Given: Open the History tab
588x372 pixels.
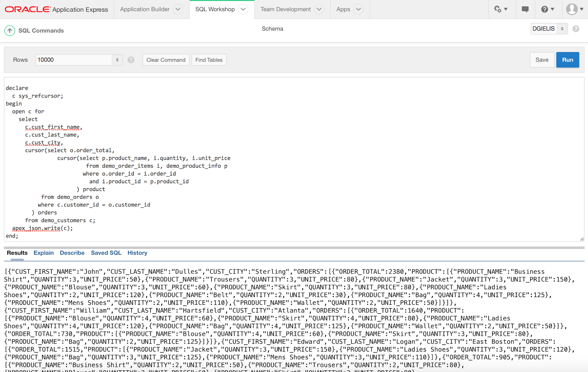Looking at the screenshot, I should [x=137, y=253].
